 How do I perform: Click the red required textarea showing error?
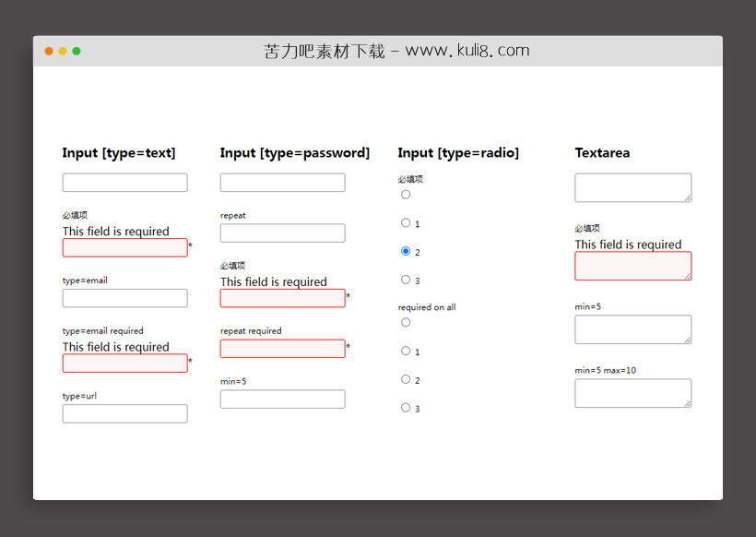coord(632,266)
